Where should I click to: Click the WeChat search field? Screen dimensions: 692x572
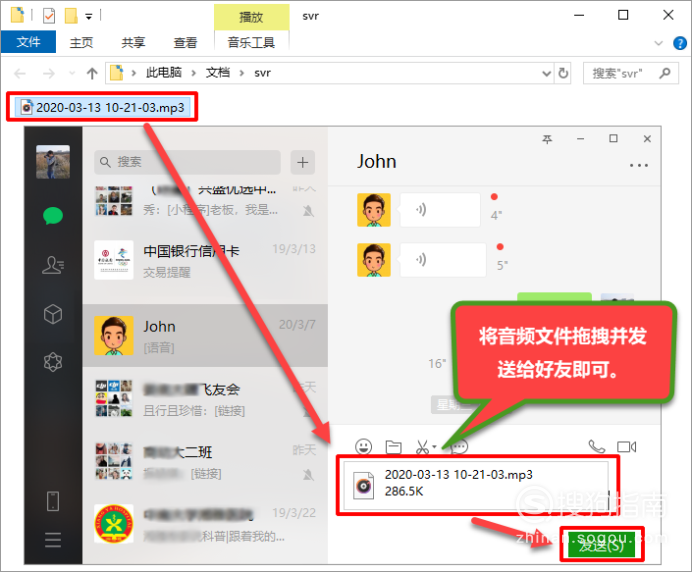coord(188,162)
